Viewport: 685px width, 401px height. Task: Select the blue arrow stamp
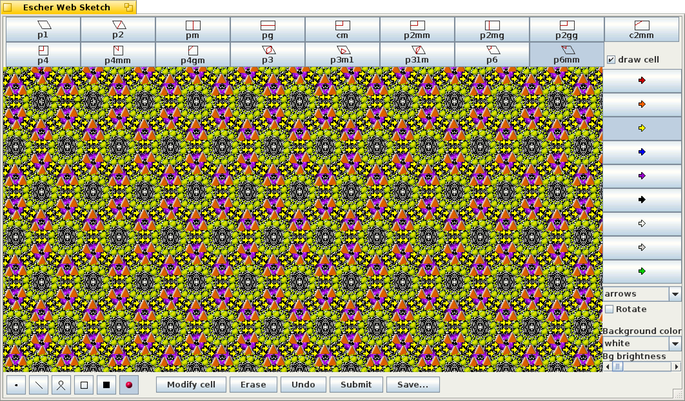tap(642, 152)
